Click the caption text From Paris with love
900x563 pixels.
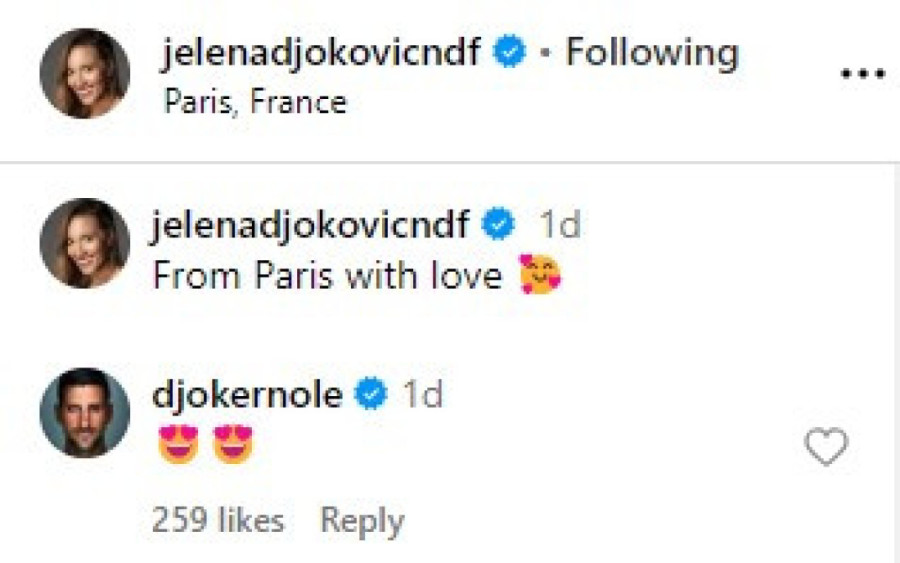click(x=327, y=276)
